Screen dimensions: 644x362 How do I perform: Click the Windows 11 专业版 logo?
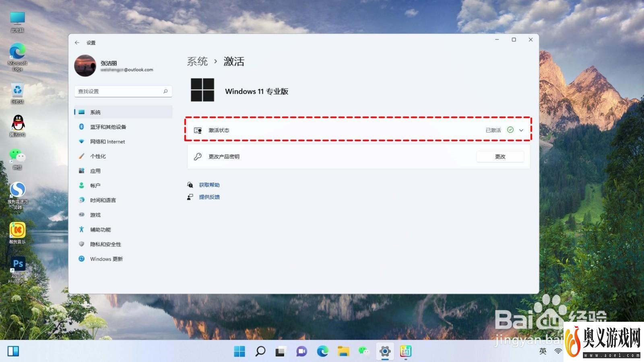pos(202,90)
